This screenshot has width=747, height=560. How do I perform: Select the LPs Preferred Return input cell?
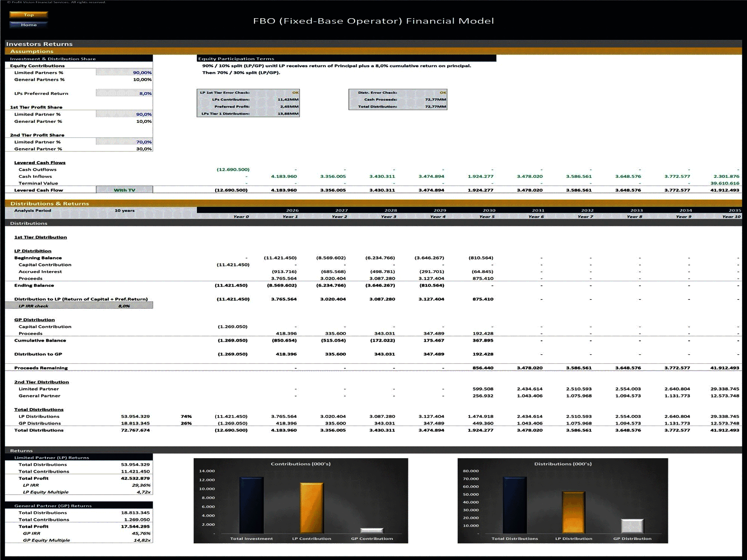(x=124, y=93)
